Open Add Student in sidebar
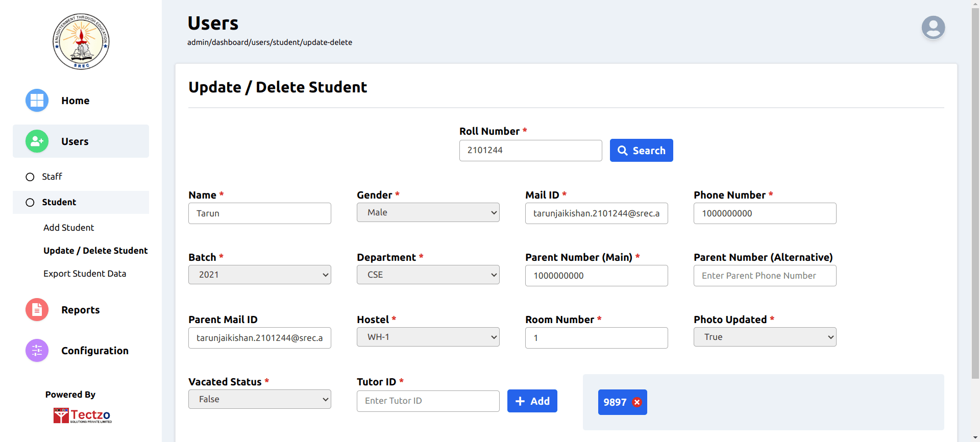The height and width of the screenshot is (442, 980). click(68, 228)
